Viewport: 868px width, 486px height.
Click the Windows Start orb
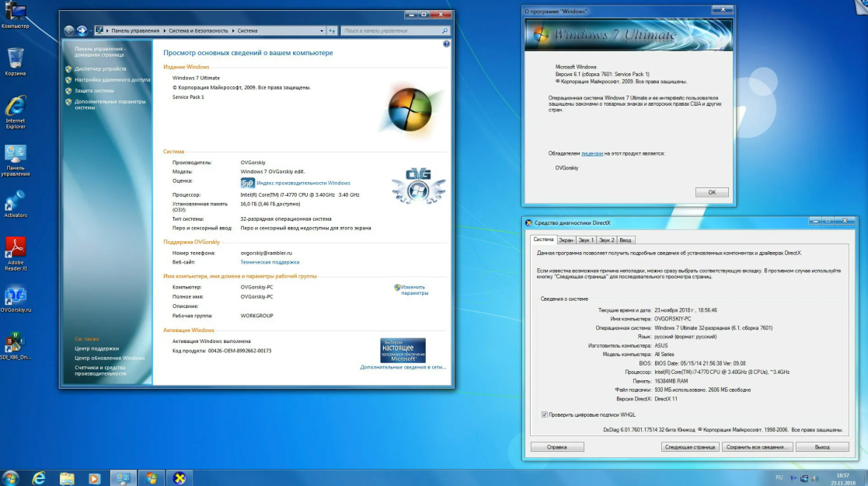tap(10, 477)
